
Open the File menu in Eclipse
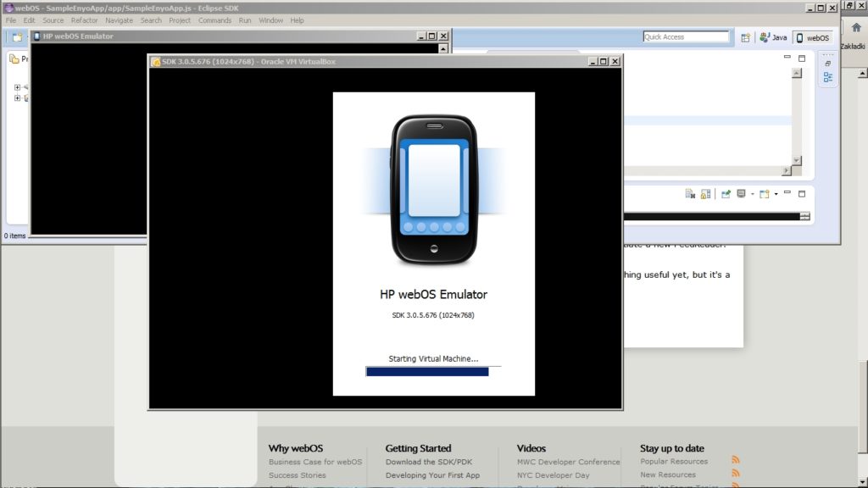10,20
